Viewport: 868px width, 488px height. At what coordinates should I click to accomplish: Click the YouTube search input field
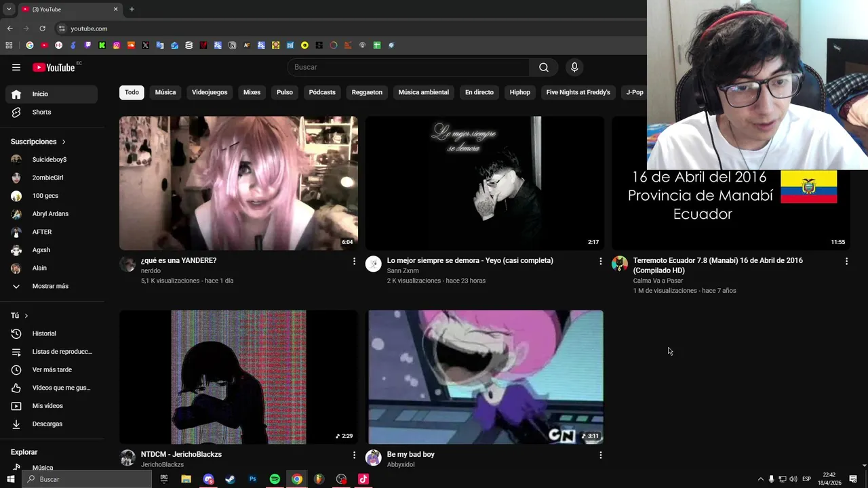(409, 67)
